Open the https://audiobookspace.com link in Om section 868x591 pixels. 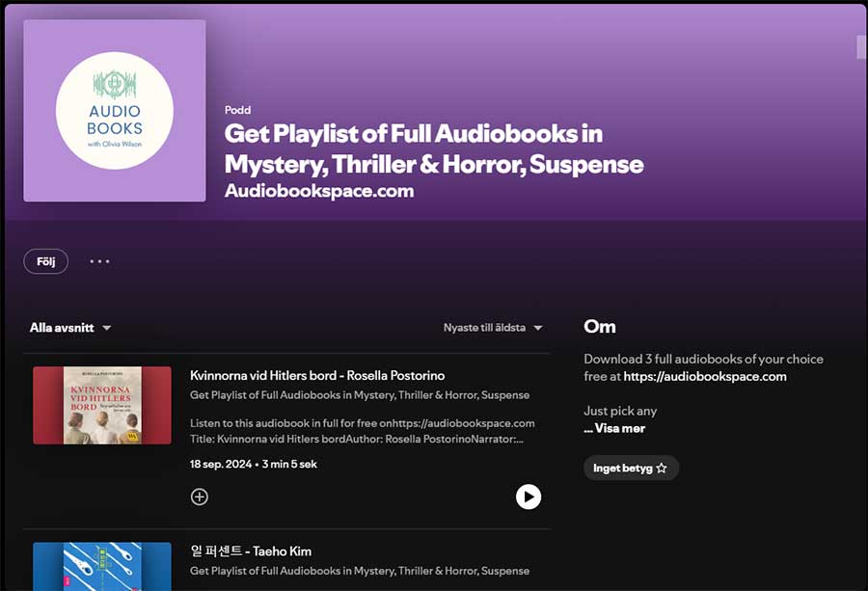click(705, 376)
